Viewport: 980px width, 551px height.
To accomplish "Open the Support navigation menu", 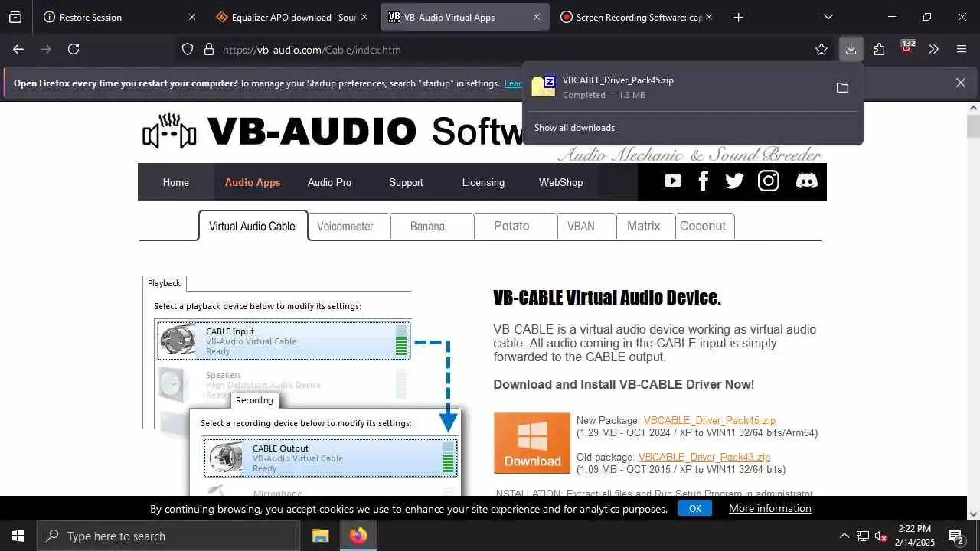I will pos(406,182).
